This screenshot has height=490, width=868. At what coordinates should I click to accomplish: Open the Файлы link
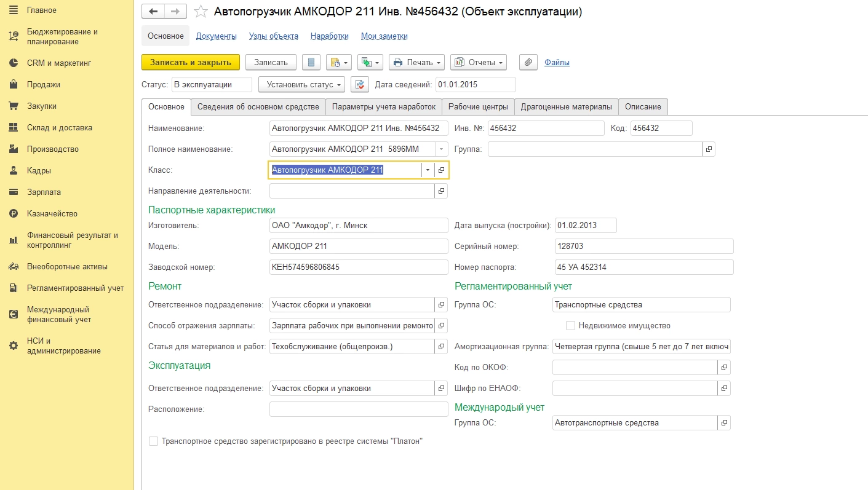point(557,62)
